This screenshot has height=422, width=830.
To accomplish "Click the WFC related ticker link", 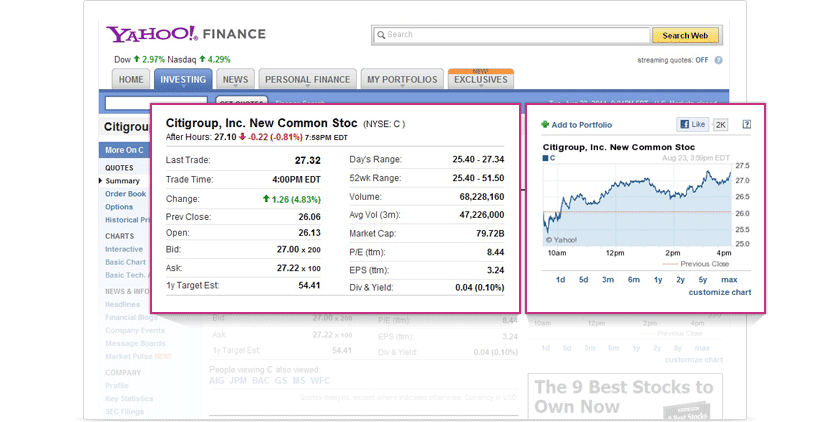I will pos(320,381).
